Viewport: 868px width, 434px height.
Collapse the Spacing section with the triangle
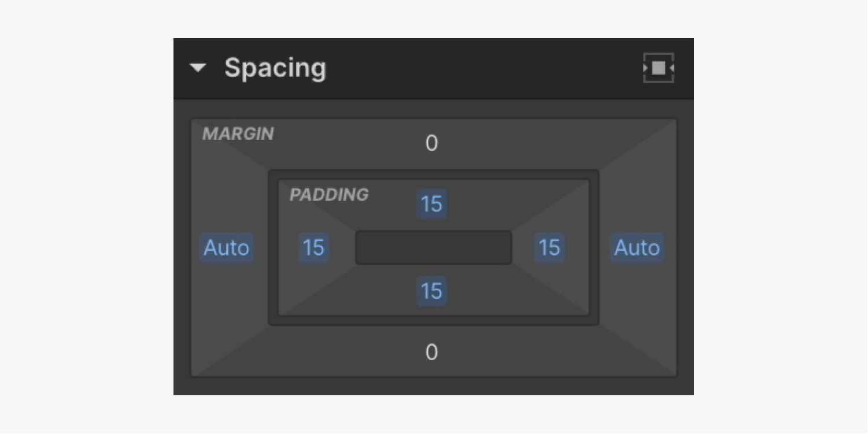point(198,68)
